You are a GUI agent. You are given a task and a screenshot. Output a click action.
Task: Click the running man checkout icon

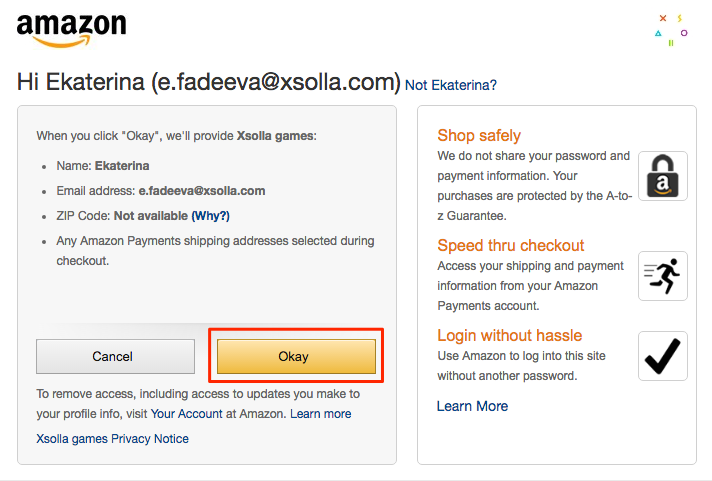(x=662, y=275)
